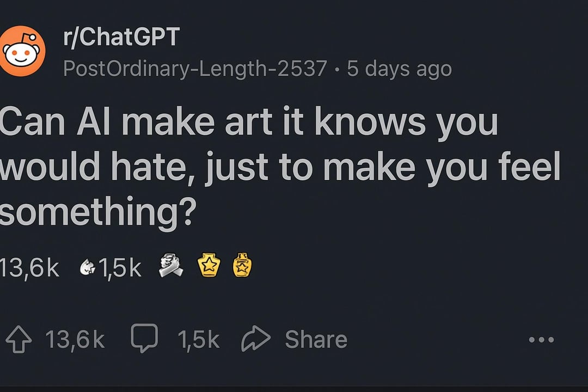Click the second gold star award badge
Image resolution: width=588 pixels, height=392 pixels.
click(x=242, y=265)
